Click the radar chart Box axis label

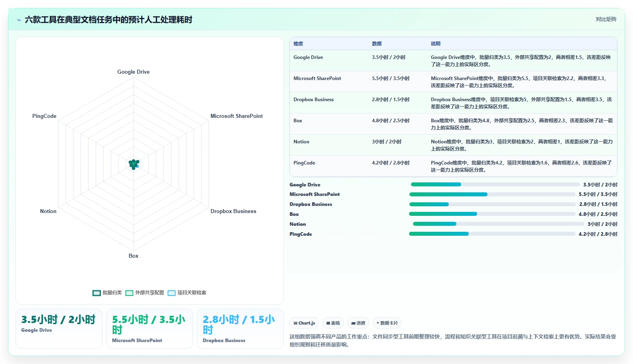tap(134, 256)
